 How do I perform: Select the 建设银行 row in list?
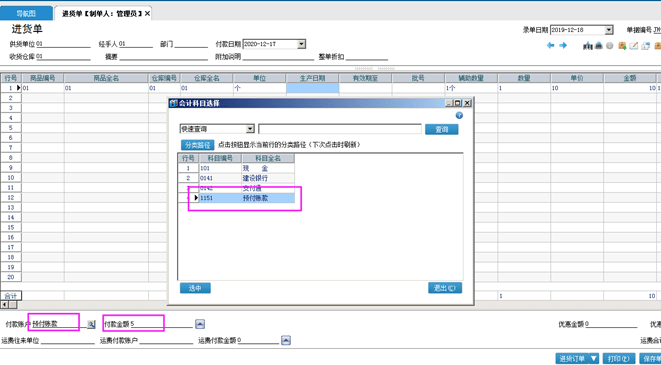point(236,178)
